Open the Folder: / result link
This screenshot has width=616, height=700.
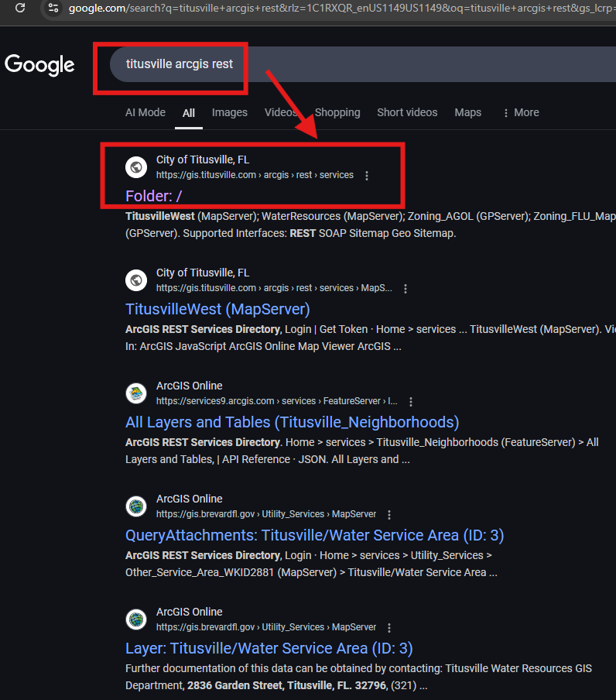(153, 196)
